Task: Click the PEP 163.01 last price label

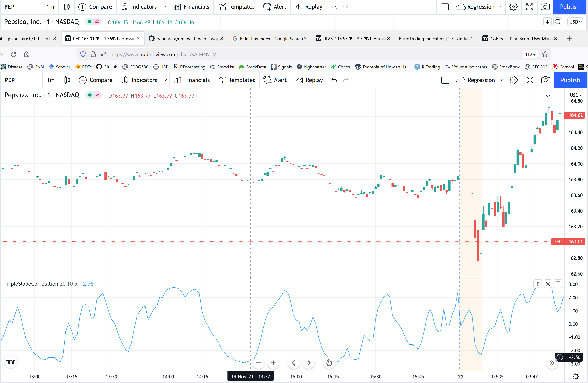Action: [x=568, y=241]
